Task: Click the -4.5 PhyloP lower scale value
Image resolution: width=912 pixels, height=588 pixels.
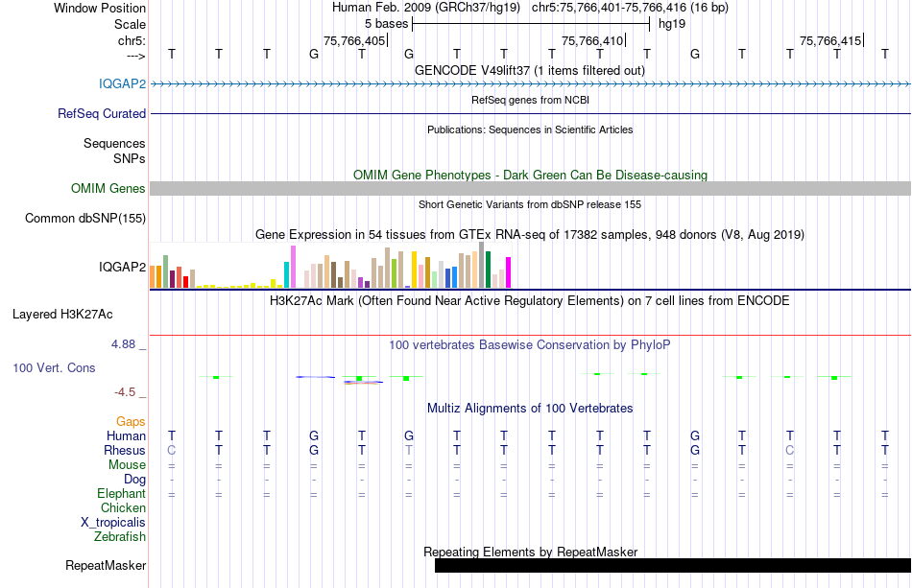Action: point(125,392)
